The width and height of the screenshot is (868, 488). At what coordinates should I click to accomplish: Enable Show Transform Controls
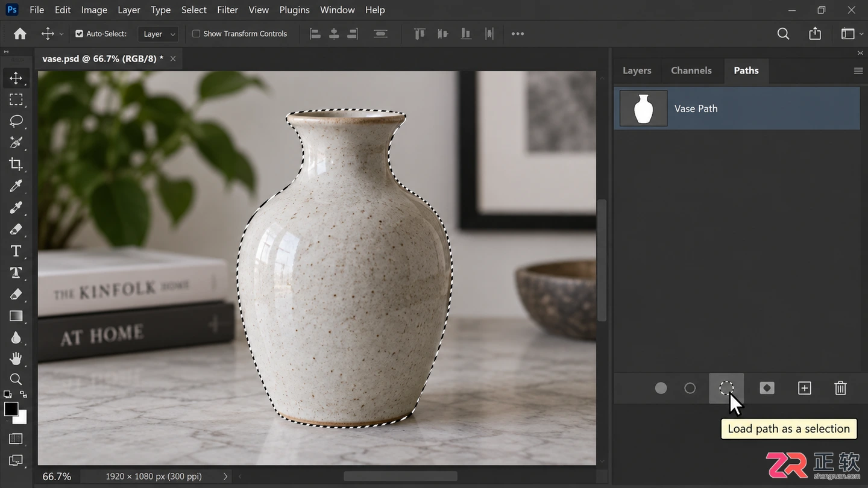coord(196,34)
